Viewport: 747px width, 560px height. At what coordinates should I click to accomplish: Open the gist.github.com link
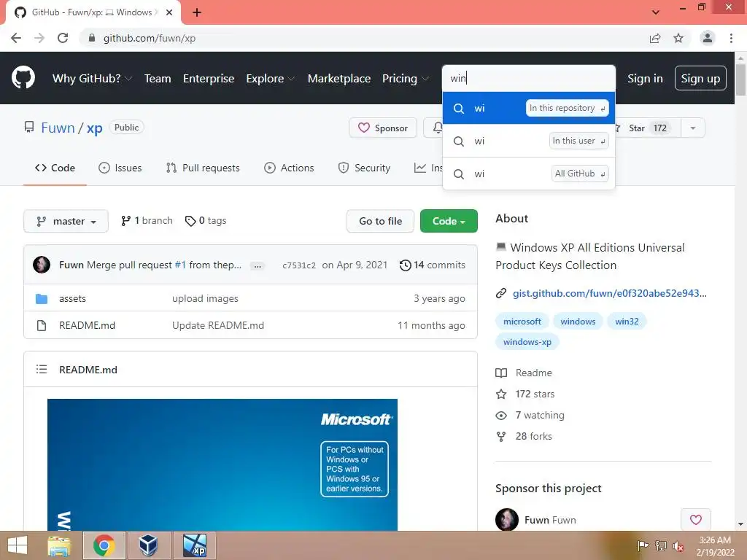point(610,293)
